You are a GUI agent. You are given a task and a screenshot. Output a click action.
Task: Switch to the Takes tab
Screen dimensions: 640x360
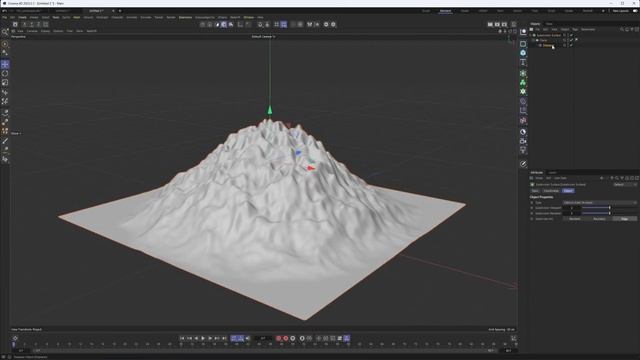[x=549, y=24]
